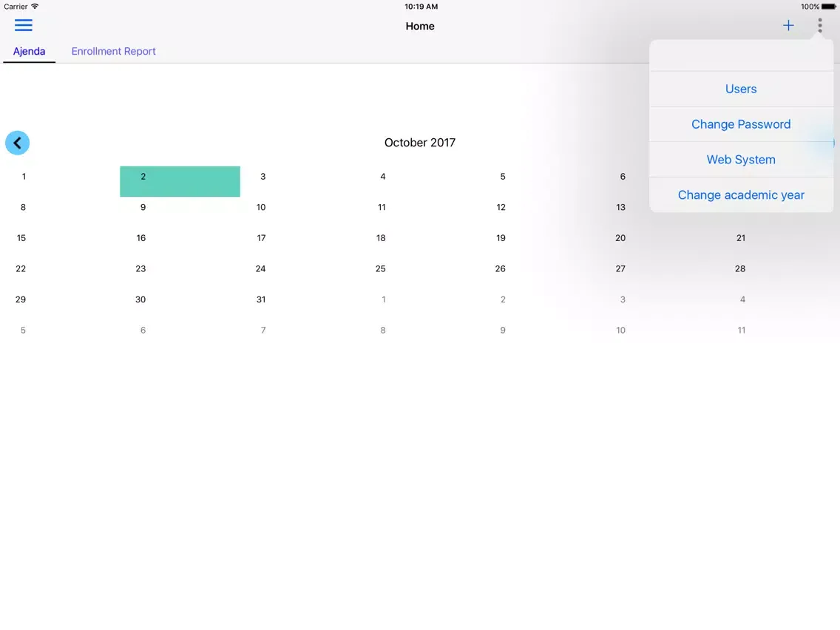The image size is (840, 630).
Task: Pick date 12 in October
Action: pos(501,207)
